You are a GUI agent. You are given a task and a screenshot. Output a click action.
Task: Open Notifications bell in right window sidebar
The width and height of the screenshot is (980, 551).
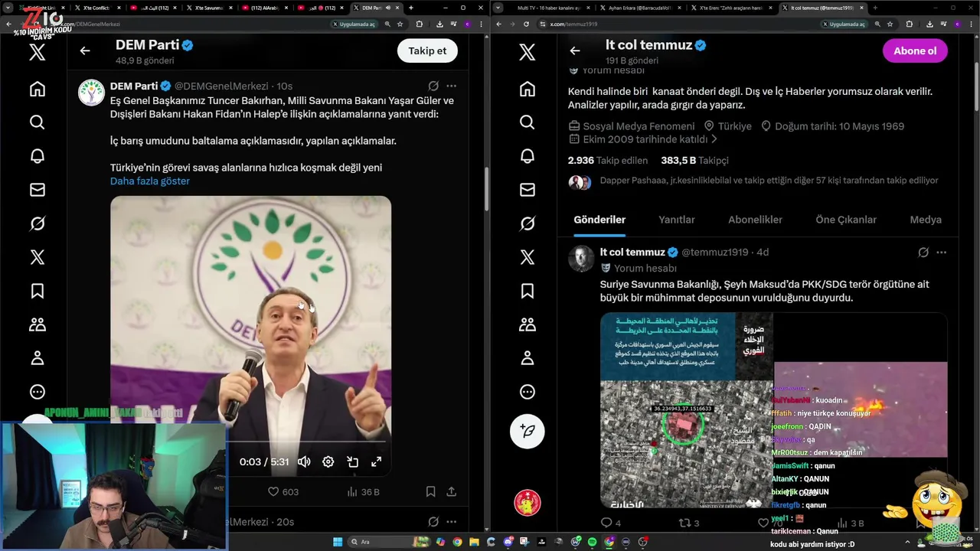point(527,156)
